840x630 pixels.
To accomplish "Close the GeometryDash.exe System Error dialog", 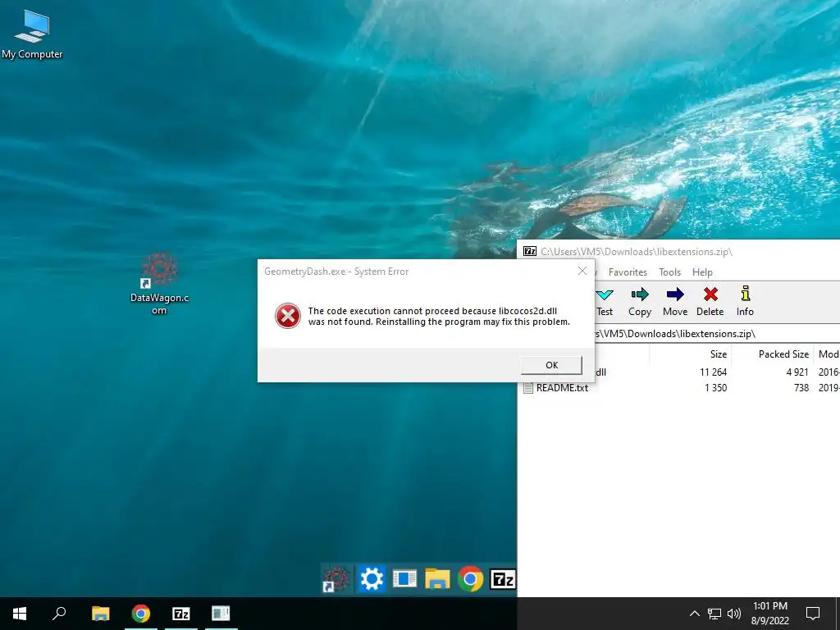I will (582, 271).
